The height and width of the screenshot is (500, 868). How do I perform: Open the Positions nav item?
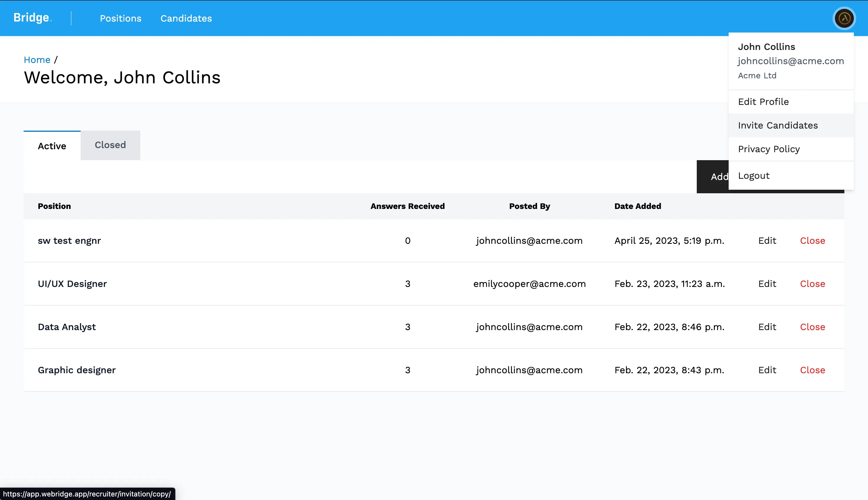(x=120, y=18)
